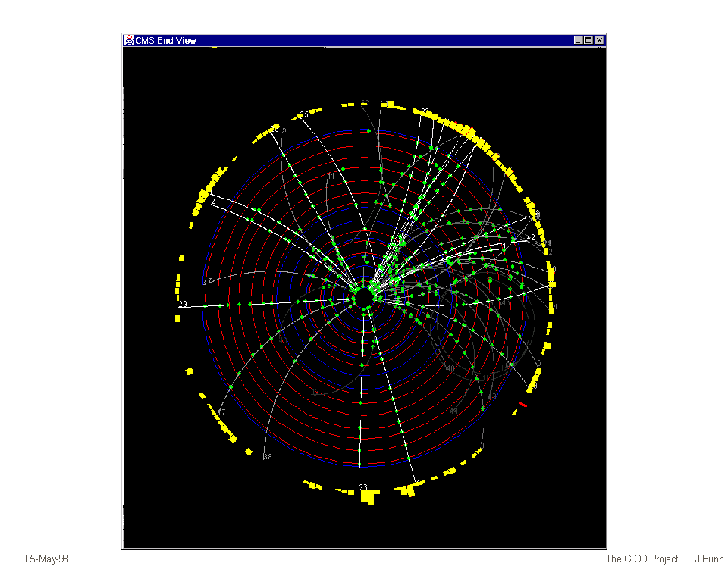Click the CMS End View title bar

point(341,40)
